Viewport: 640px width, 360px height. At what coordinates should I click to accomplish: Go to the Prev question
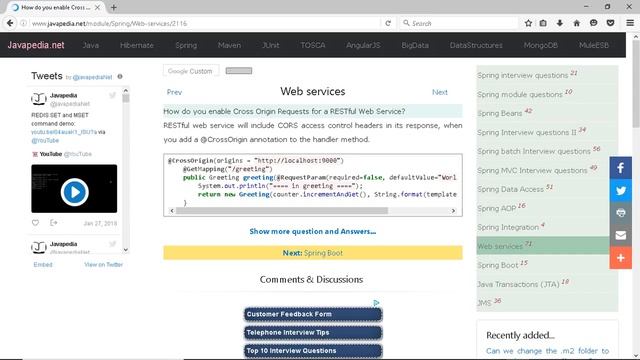point(174,92)
